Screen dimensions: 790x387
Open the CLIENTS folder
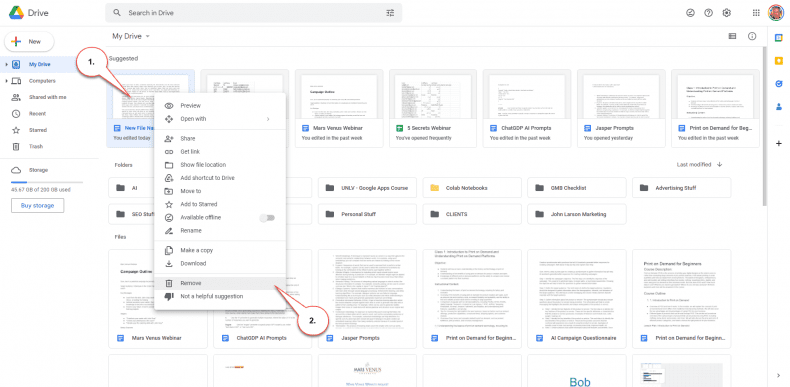pyautogui.click(x=472, y=214)
